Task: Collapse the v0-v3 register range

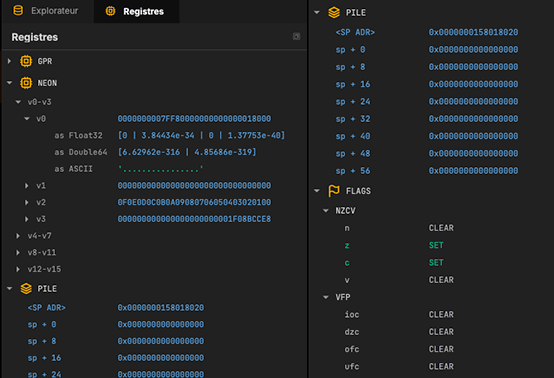Action: pos(18,102)
